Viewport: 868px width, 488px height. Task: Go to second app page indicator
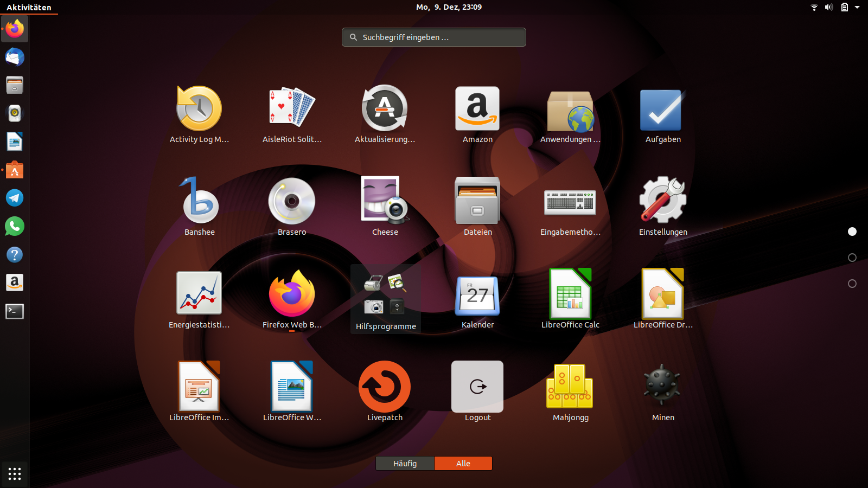852,258
